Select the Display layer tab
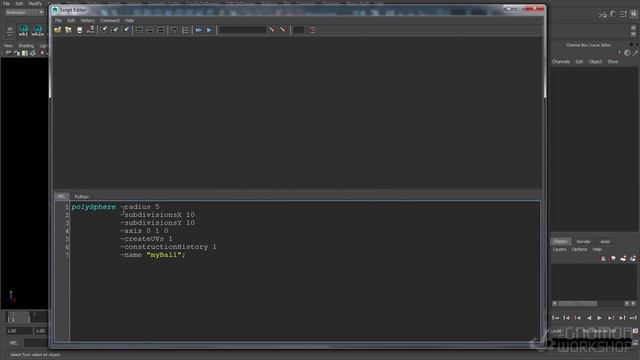Screen dimensions: 640x360 pyautogui.click(x=560, y=241)
